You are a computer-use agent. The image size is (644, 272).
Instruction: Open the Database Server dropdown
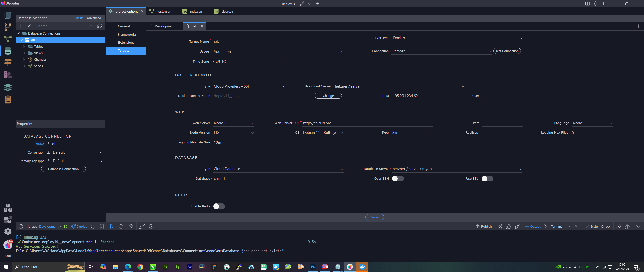[x=457, y=169]
